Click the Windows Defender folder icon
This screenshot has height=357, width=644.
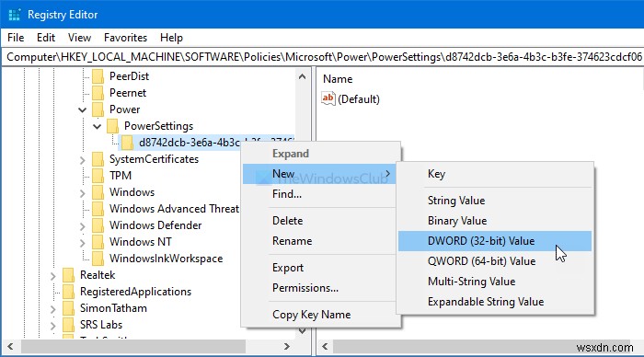98,225
